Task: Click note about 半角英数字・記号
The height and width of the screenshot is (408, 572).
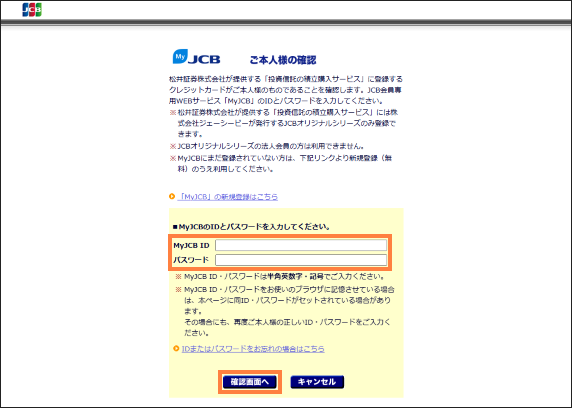Action: (280, 277)
